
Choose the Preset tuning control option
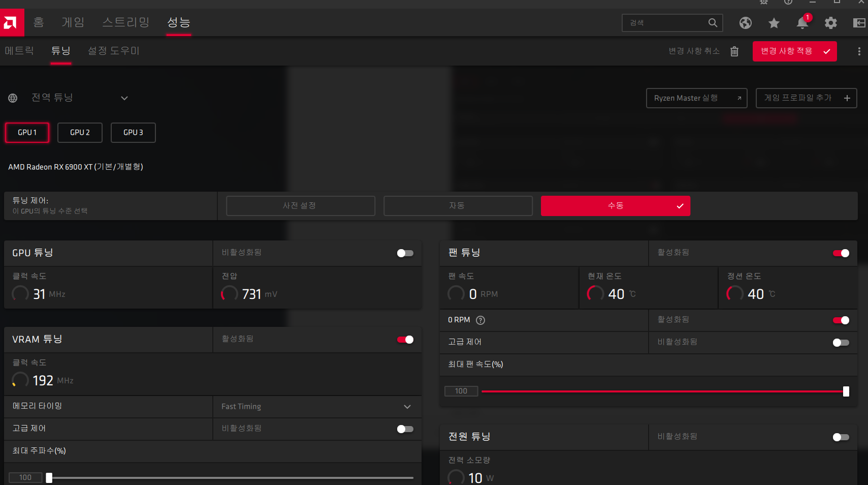click(x=301, y=206)
